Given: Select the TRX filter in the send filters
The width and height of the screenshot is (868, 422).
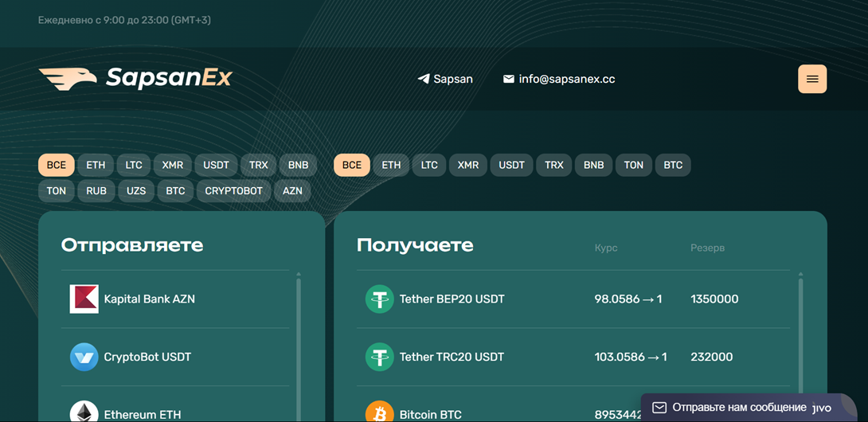Looking at the screenshot, I should click(259, 165).
